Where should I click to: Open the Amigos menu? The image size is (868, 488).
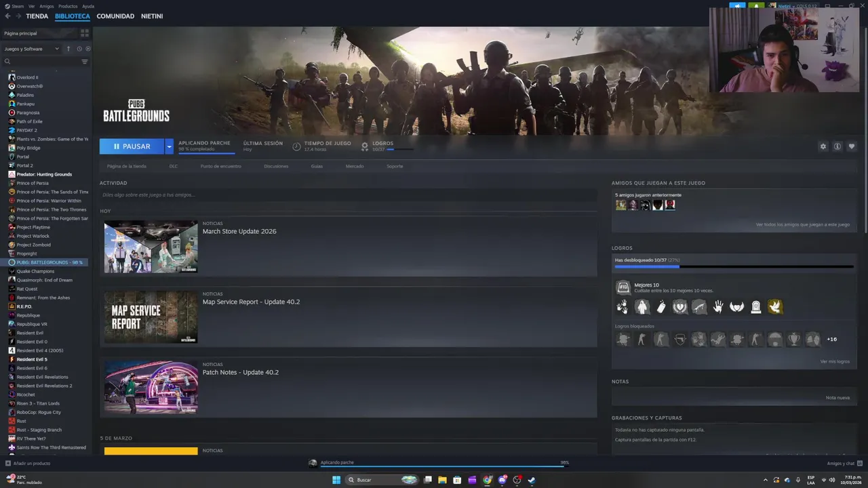[x=47, y=6]
